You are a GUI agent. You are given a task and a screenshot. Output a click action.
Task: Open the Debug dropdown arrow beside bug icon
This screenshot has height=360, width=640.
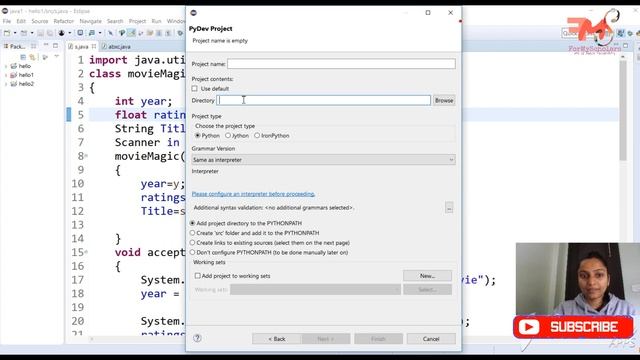tap(69, 33)
